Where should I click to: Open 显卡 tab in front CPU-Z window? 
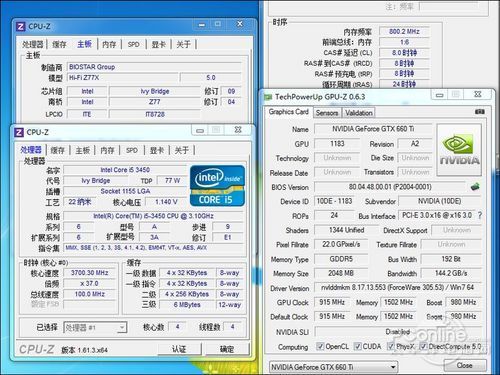point(157,150)
